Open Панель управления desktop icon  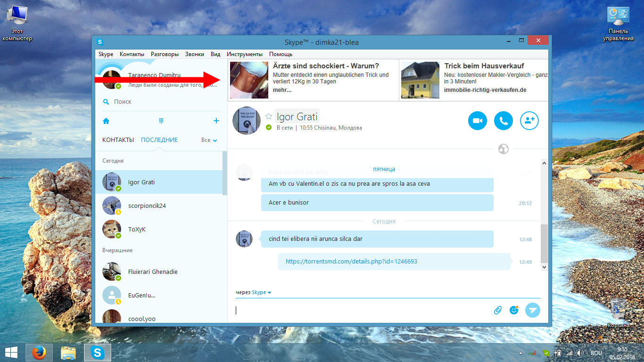(618, 24)
